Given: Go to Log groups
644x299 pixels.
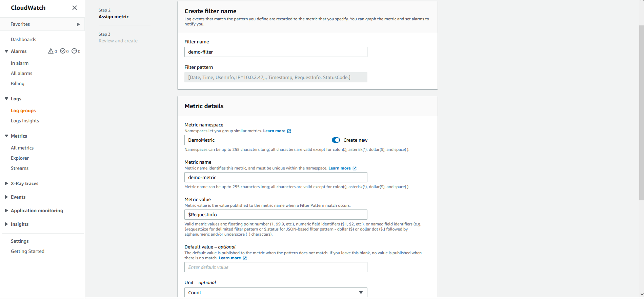Looking at the screenshot, I should click(x=23, y=111).
